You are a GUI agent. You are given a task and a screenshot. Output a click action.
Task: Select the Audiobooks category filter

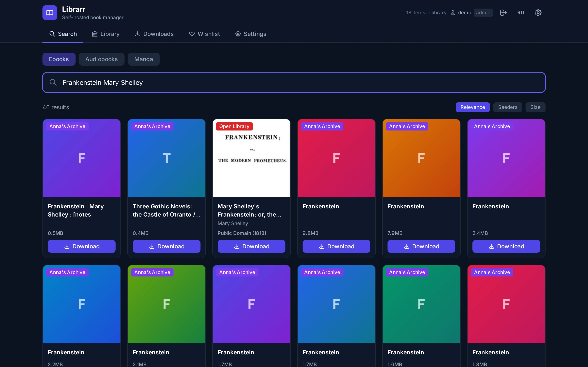(101, 59)
